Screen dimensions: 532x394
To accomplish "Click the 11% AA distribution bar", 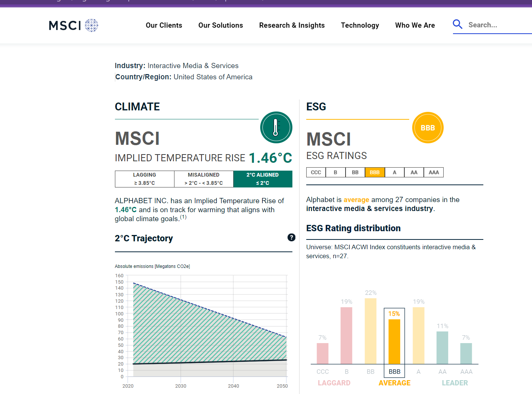I will tap(442, 348).
